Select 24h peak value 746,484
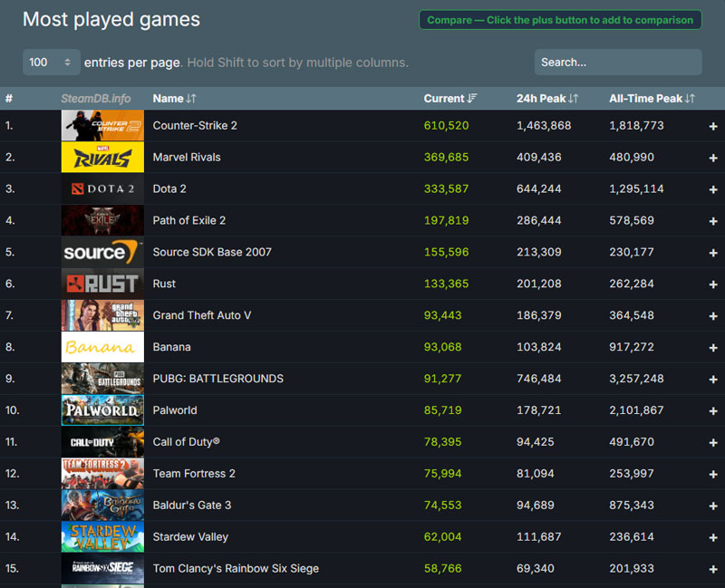The width and height of the screenshot is (725, 588). 538,379
